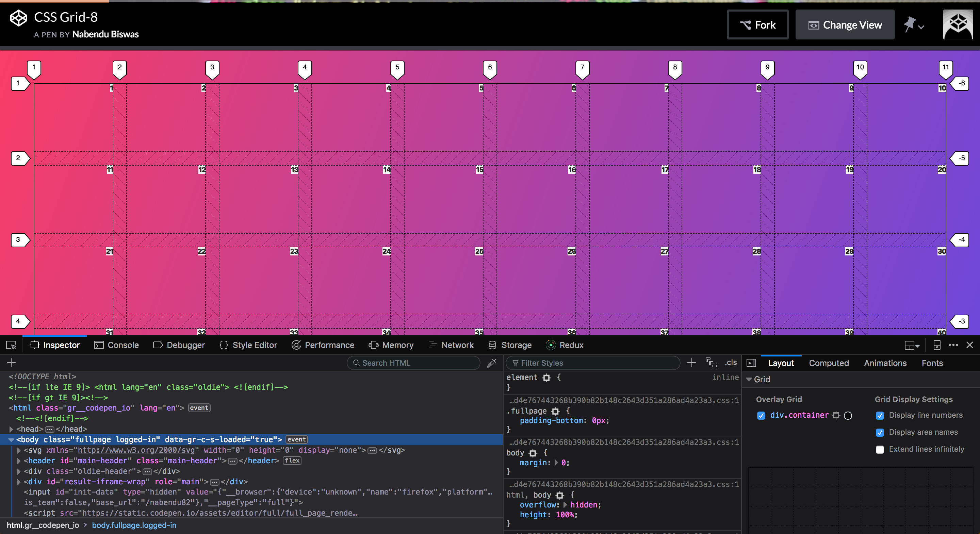Open the iframe target selector dropdown
The image size is (980, 534).
912,345
